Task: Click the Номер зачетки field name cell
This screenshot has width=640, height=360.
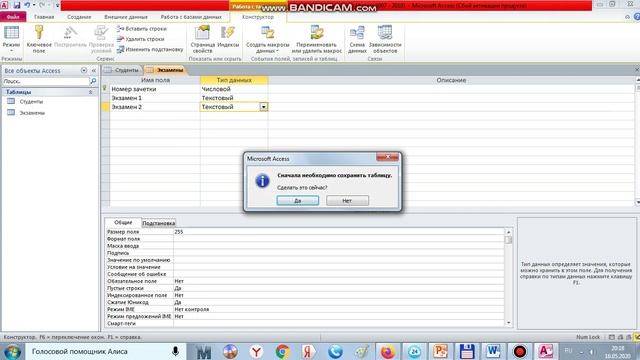Action: [155, 89]
